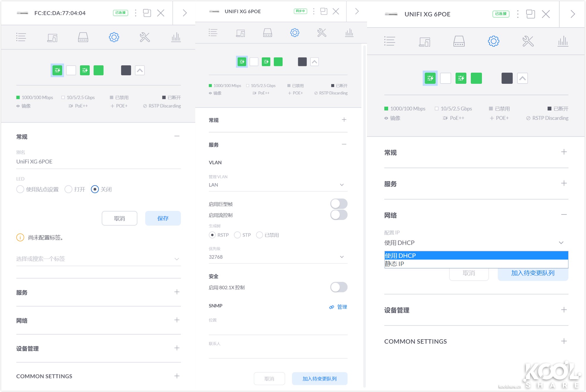Expand the COMMON SETTINGS section on right panel
This screenshot has width=586, height=392.
click(x=563, y=341)
